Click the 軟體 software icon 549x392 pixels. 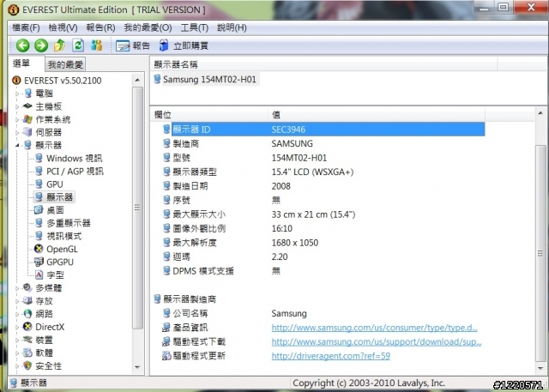point(27,353)
